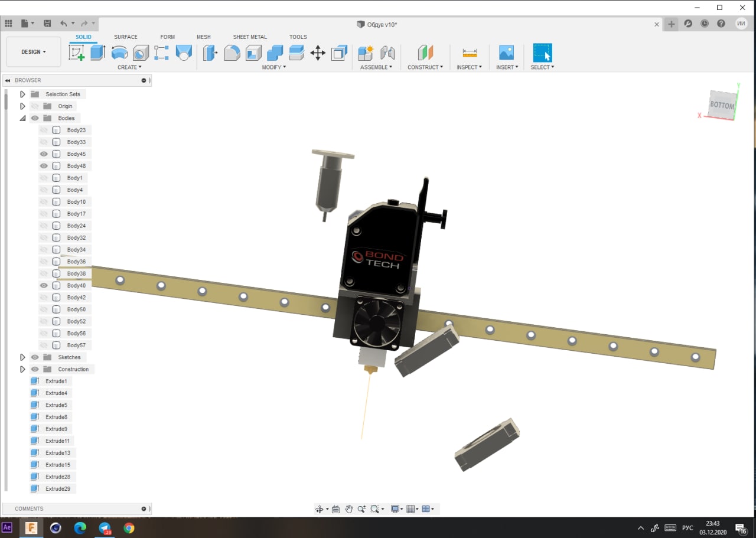Add a new design tab with plus
Image resolution: width=756 pixels, height=538 pixels.
[x=672, y=24]
